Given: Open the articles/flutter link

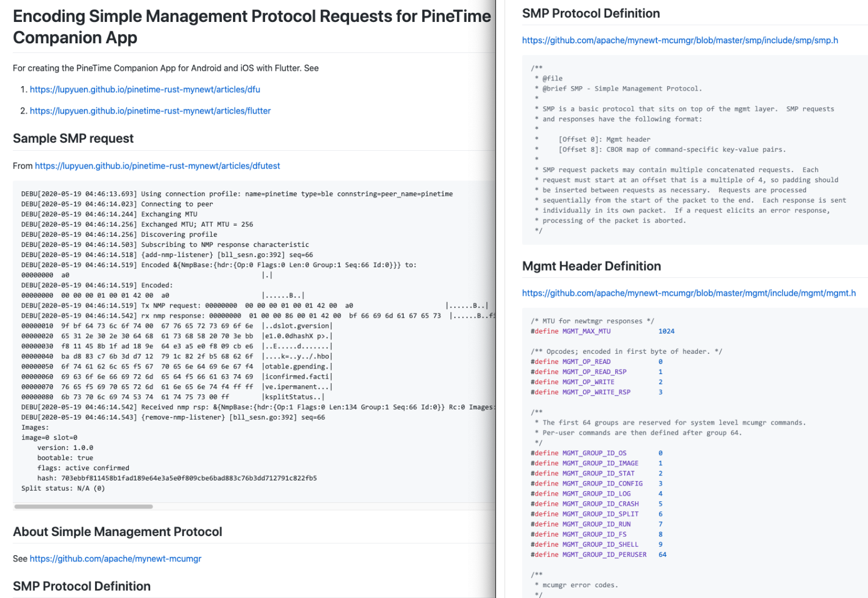Looking at the screenshot, I should 150,111.
